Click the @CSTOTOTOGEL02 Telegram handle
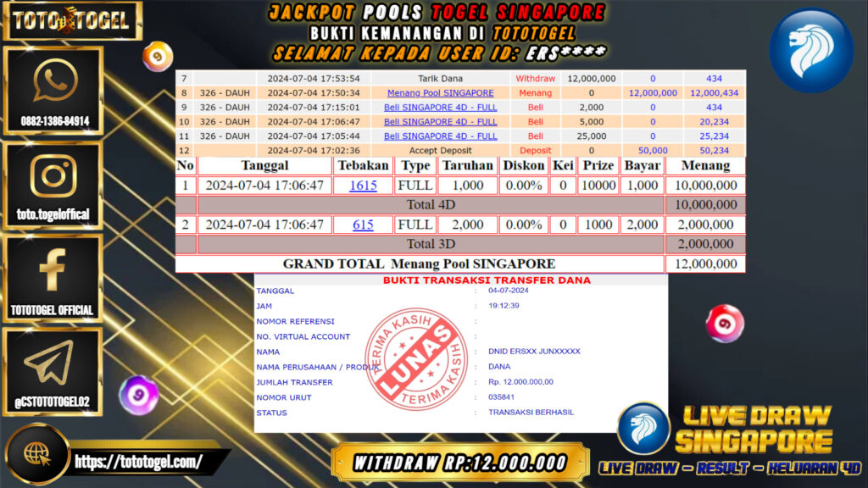The width and height of the screenshot is (868, 488). (52, 402)
